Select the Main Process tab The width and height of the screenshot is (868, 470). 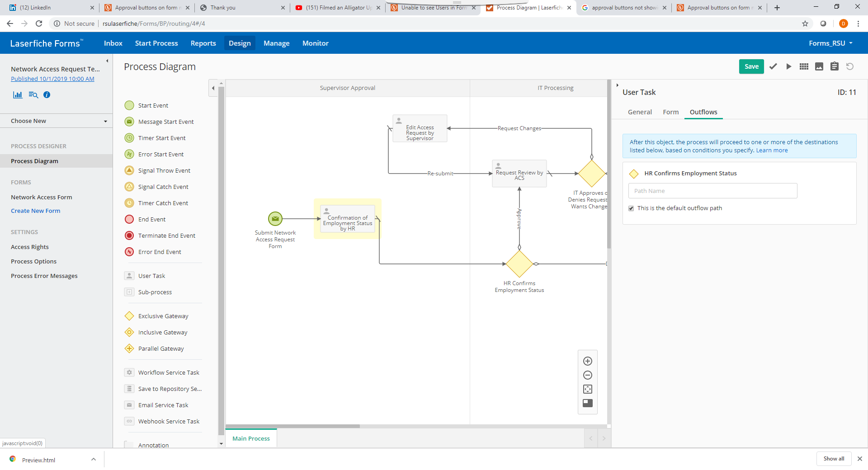(x=251, y=438)
